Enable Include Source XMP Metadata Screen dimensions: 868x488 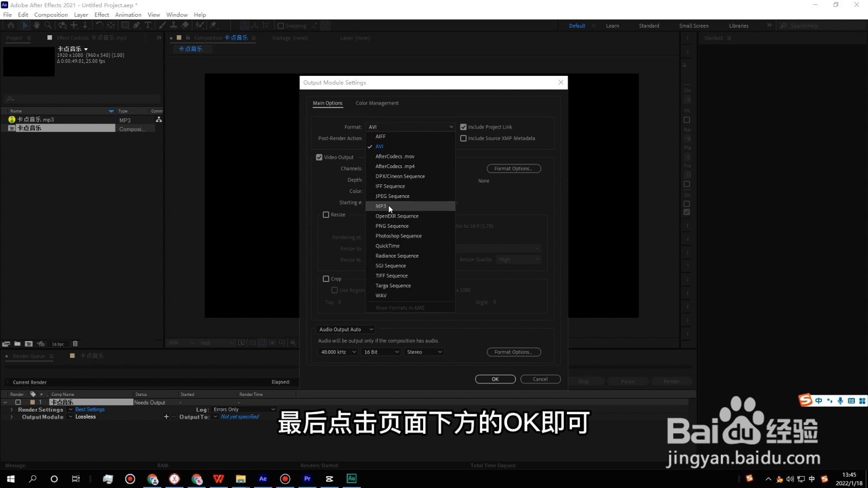(x=463, y=138)
